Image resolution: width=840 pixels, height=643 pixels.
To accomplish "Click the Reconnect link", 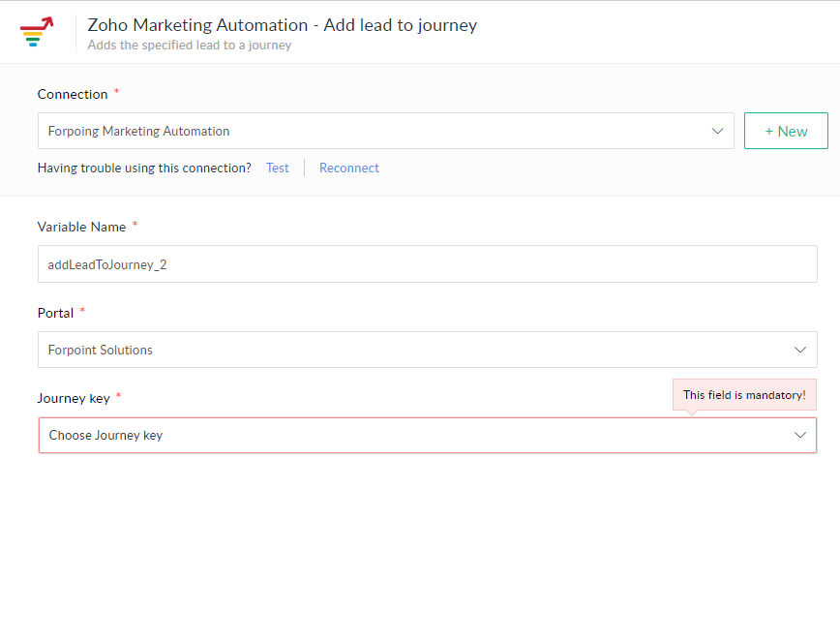I will click(349, 168).
